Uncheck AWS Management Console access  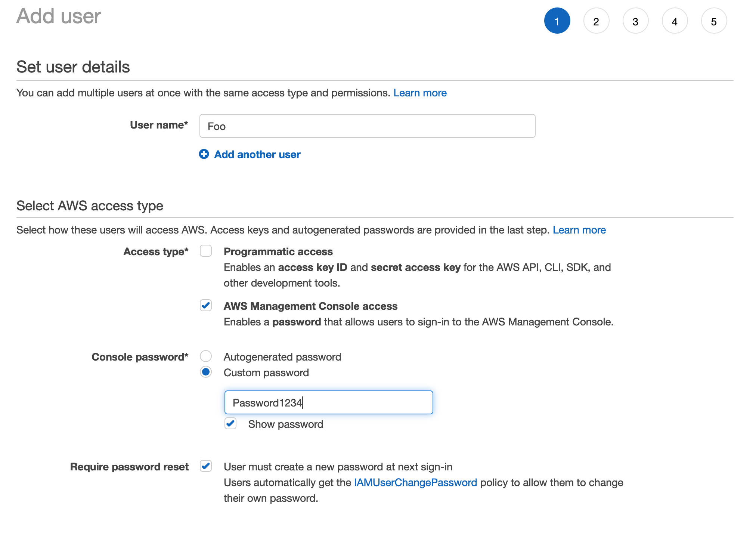tap(206, 305)
